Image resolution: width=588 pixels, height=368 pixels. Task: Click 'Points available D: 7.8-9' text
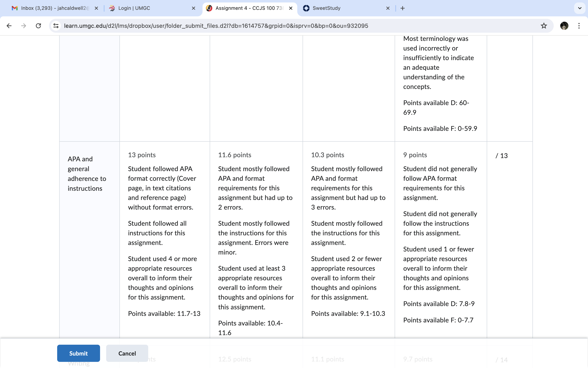439,304
